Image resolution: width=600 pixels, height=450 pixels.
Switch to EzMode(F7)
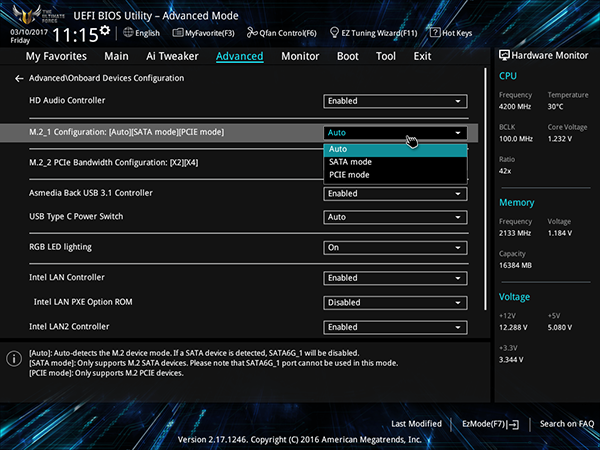490,424
